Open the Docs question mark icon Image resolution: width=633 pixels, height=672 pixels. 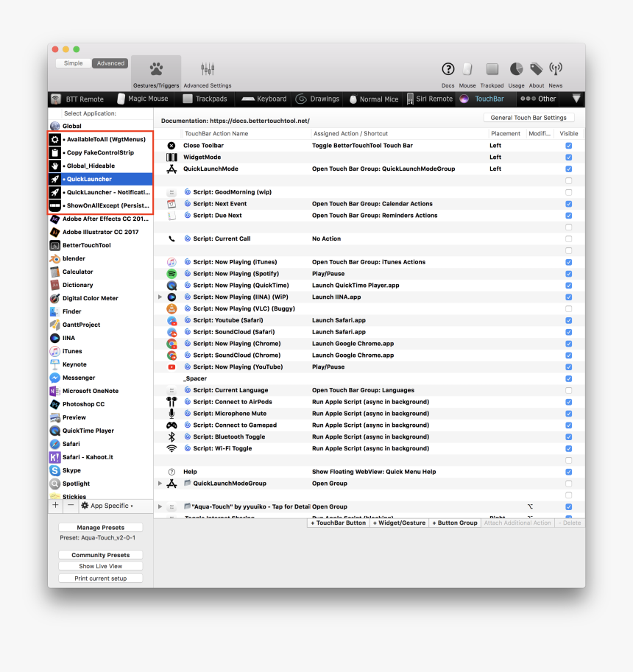pos(448,69)
